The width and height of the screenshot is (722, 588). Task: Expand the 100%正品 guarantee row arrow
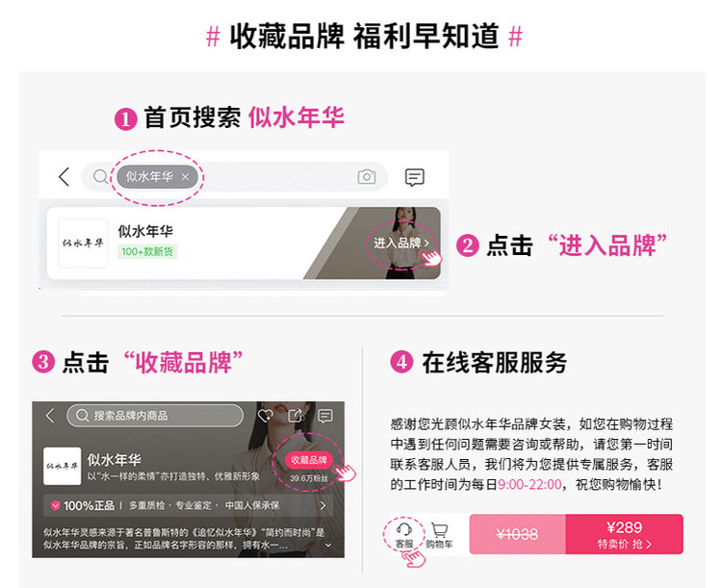[x=322, y=505]
